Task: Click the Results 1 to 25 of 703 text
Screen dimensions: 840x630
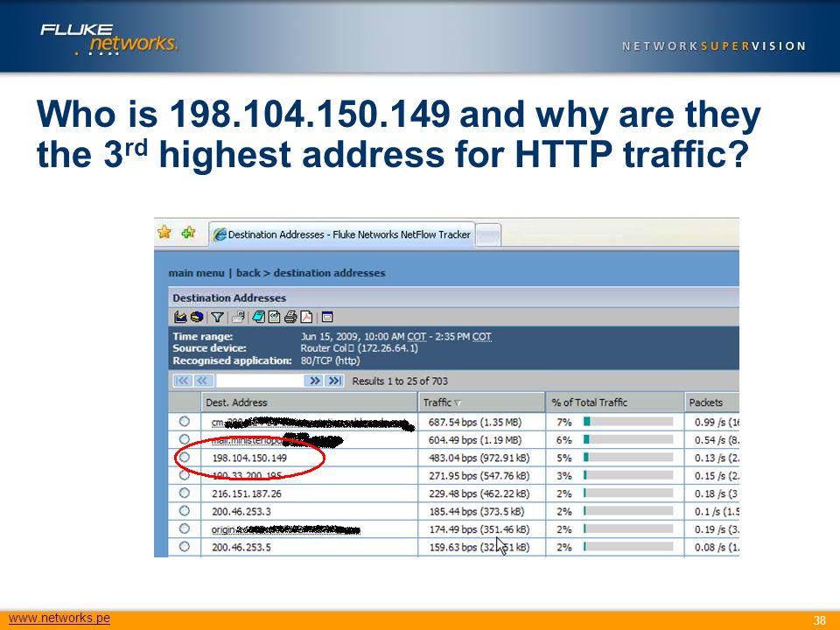Action: click(x=400, y=381)
